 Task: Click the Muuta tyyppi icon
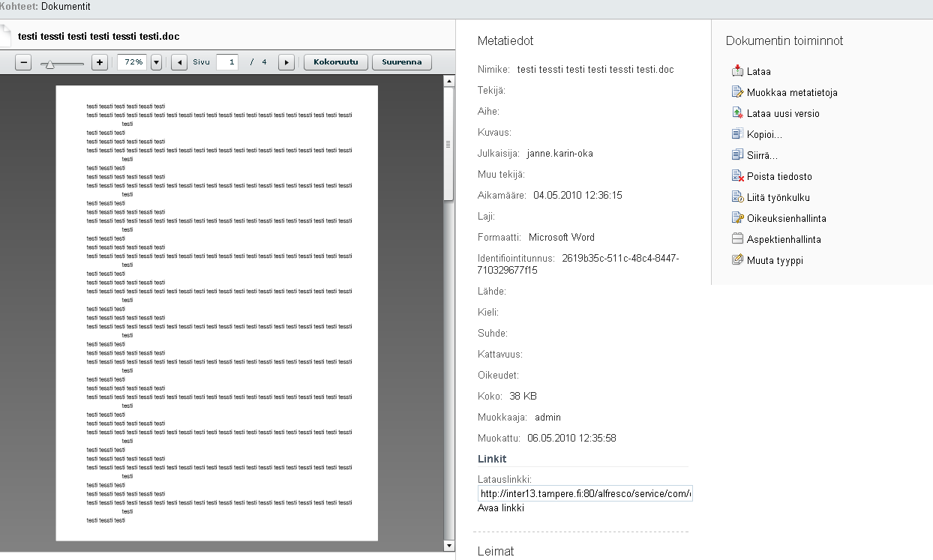tap(736, 260)
